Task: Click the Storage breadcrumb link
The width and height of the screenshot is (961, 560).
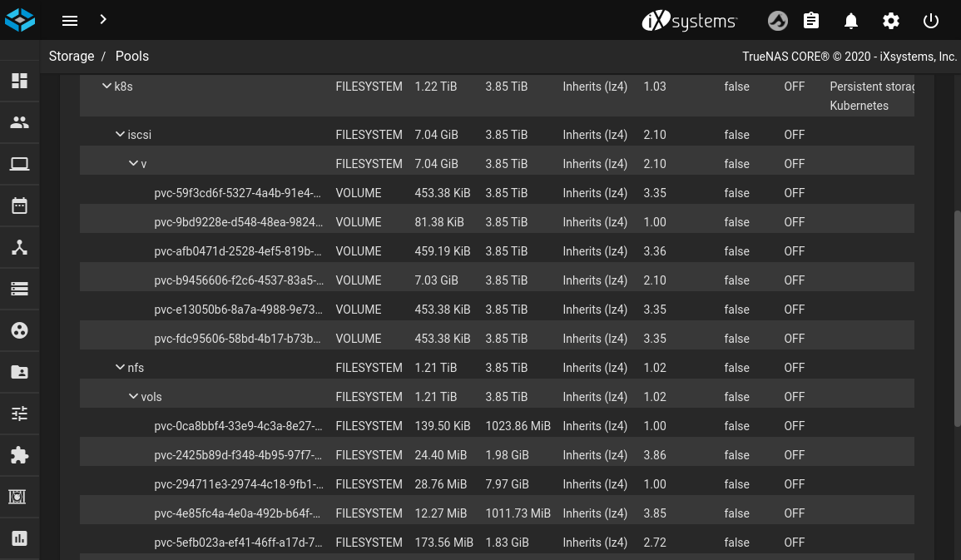Action: point(72,56)
